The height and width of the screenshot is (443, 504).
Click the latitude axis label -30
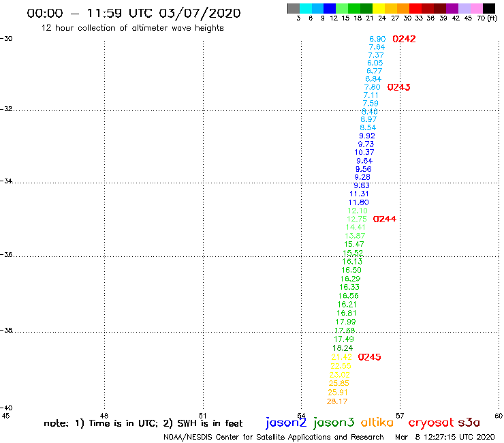[x=6, y=39]
